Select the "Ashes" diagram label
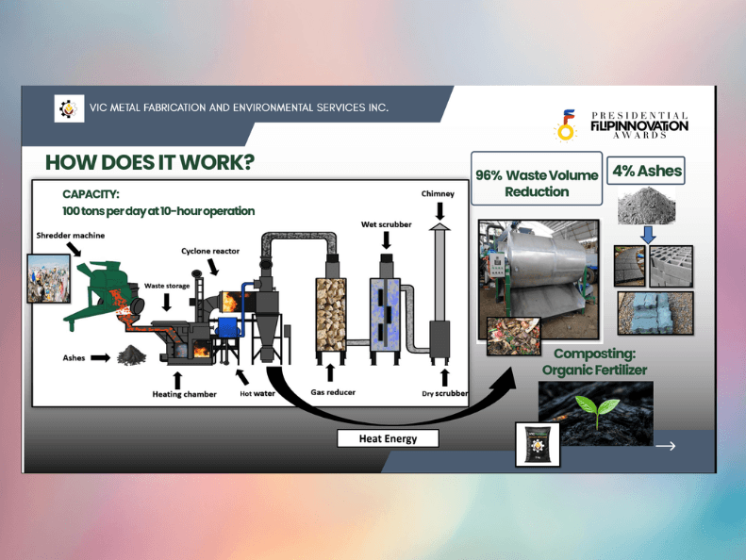The image size is (746, 560). (x=74, y=358)
